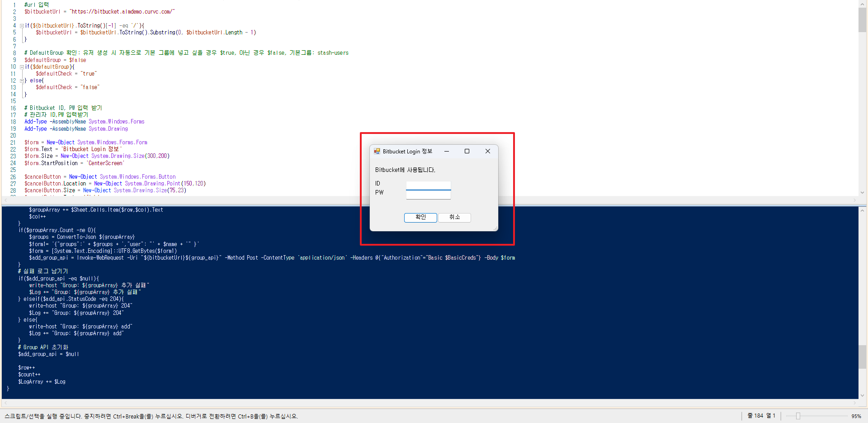Click the '# Group API 초기화' comment in console

tap(43, 347)
